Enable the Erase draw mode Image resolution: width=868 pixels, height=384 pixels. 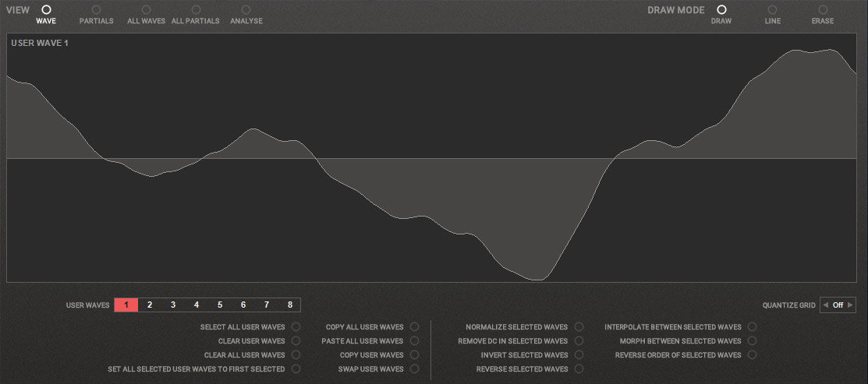(823, 10)
